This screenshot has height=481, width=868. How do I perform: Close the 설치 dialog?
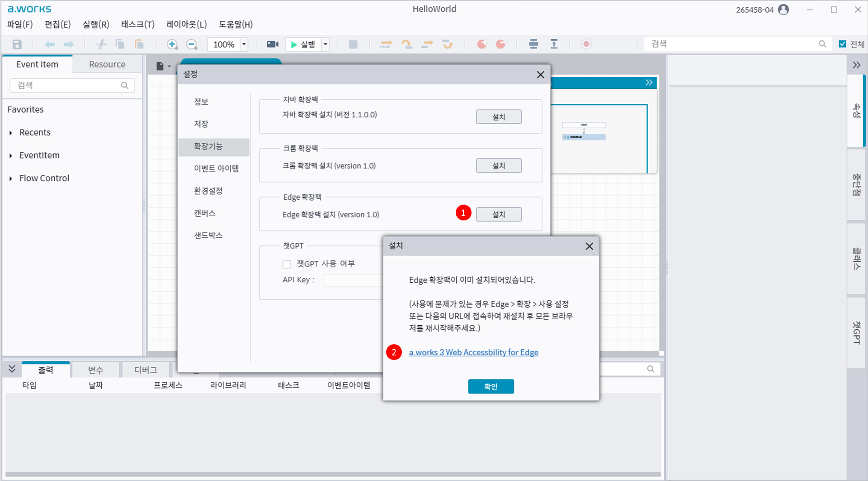click(589, 246)
